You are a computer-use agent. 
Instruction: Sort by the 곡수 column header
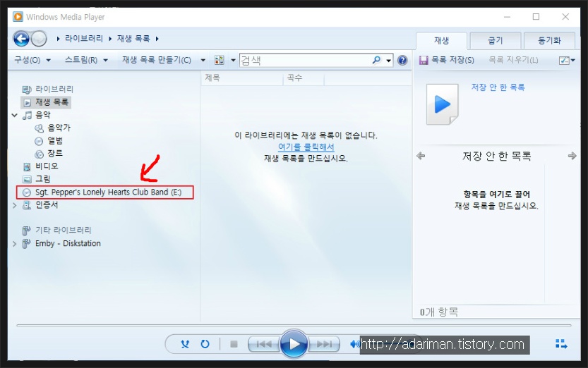[x=303, y=78]
